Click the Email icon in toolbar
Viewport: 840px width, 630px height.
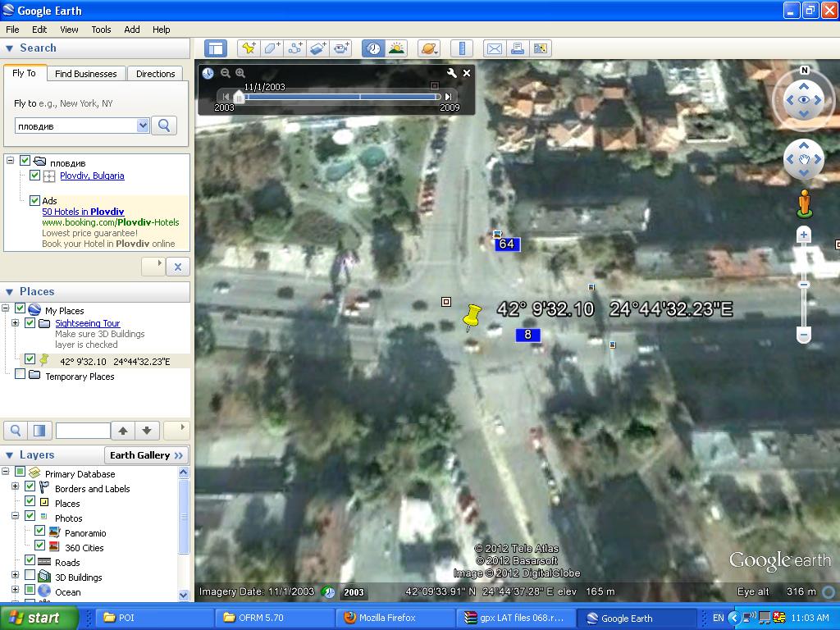[494, 48]
